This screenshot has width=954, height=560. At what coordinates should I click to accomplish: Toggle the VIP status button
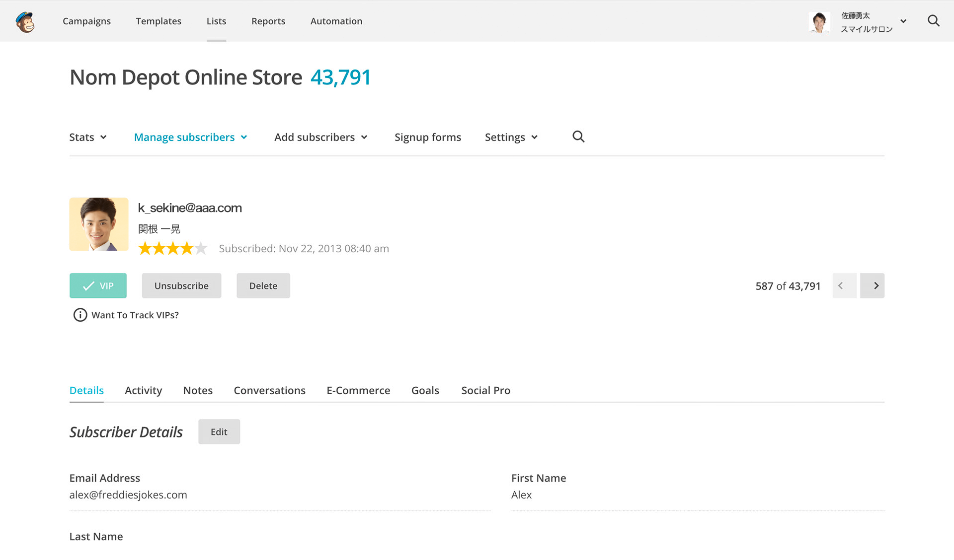[98, 286]
